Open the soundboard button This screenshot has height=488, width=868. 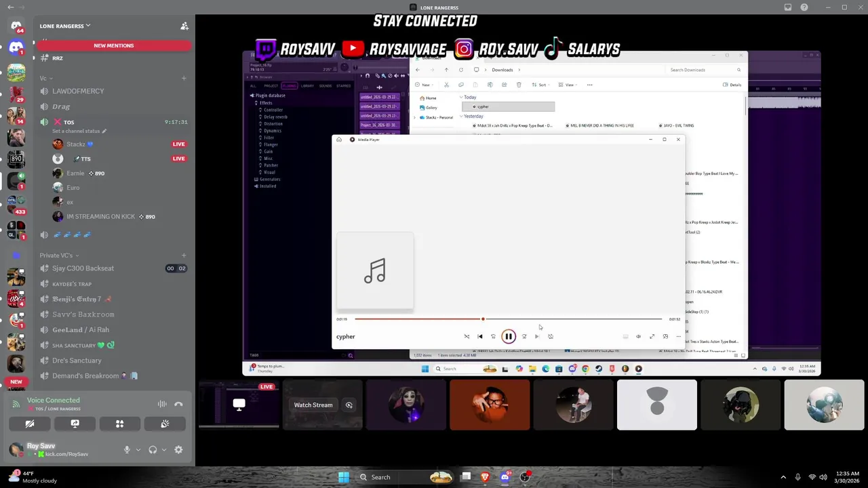click(165, 424)
